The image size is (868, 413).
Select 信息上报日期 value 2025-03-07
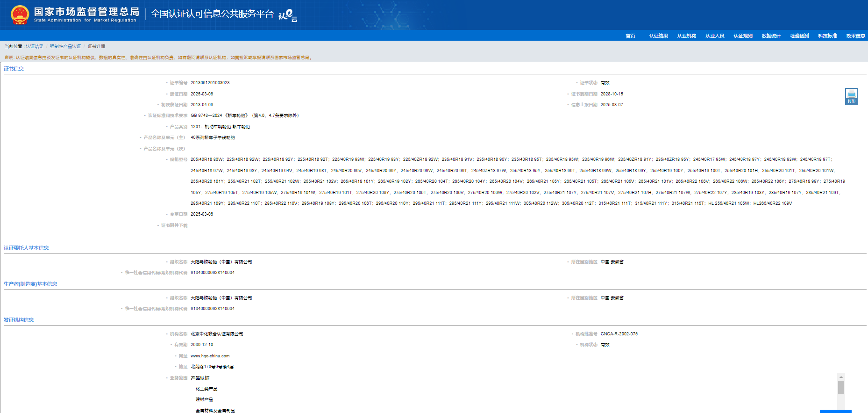612,105
